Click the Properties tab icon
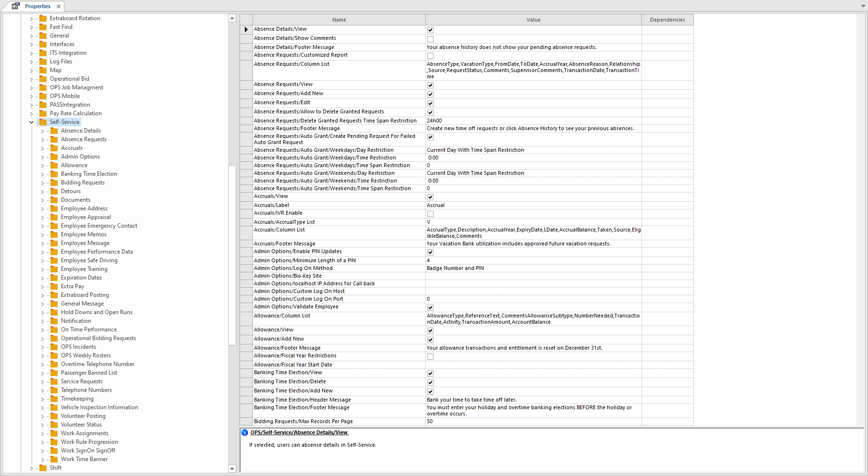This screenshot has height=476, width=868. [16, 6]
